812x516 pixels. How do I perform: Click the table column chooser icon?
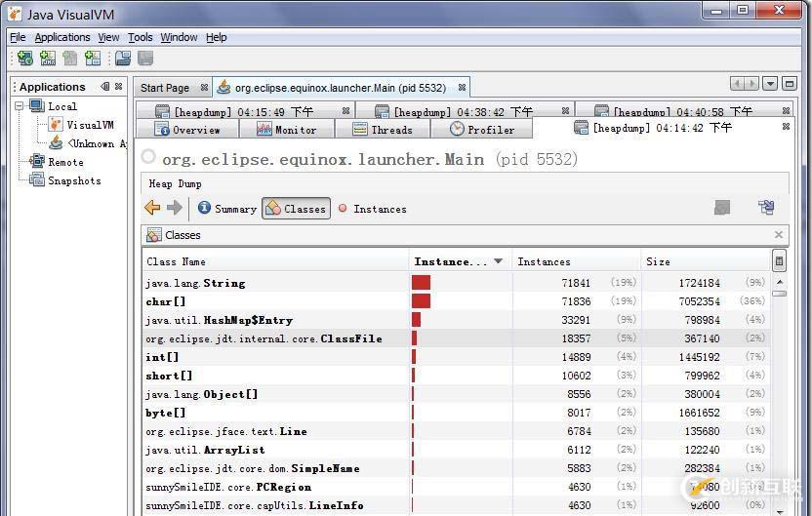[x=779, y=260]
